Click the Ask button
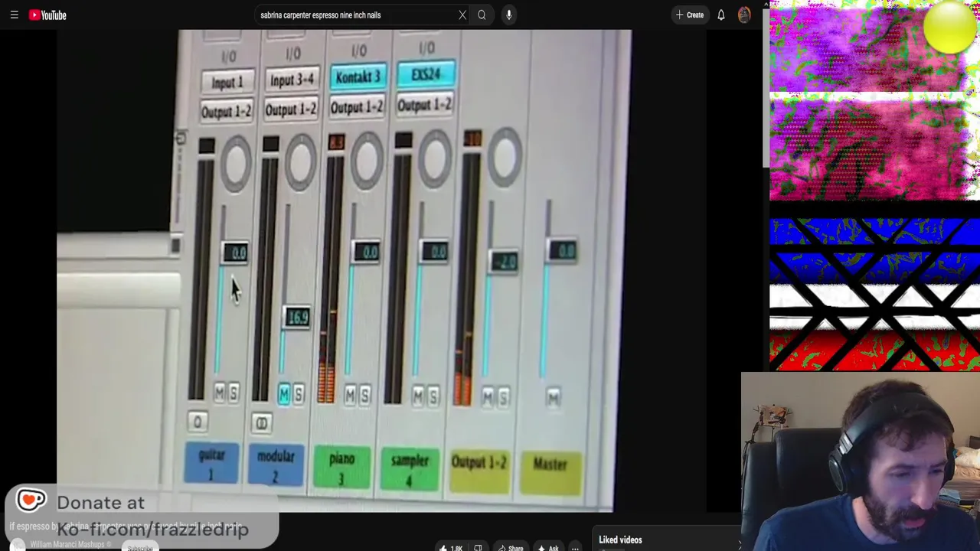This screenshot has height=551, width=980. coord(549,547)
